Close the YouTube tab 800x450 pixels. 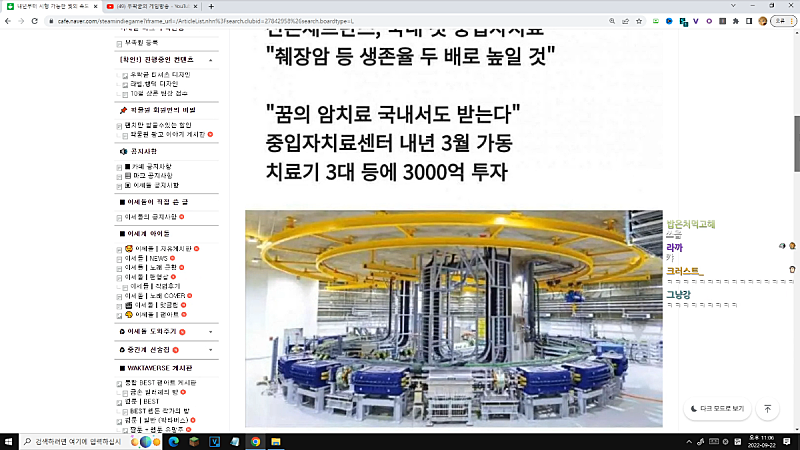(195, 6)
